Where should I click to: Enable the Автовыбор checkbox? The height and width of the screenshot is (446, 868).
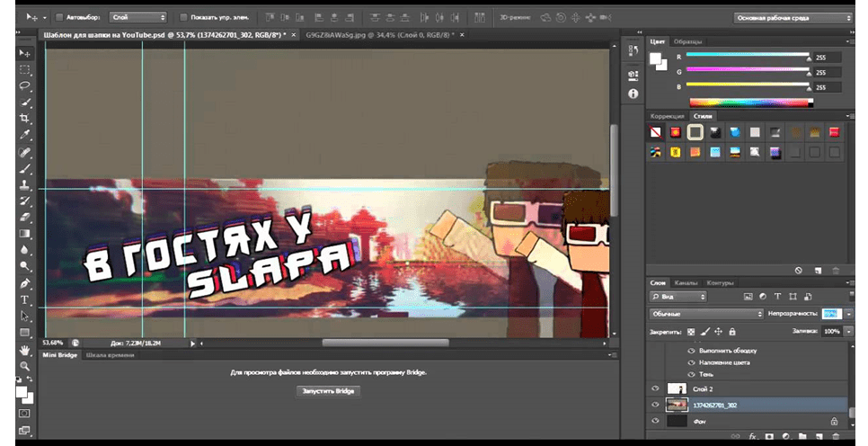60,18
